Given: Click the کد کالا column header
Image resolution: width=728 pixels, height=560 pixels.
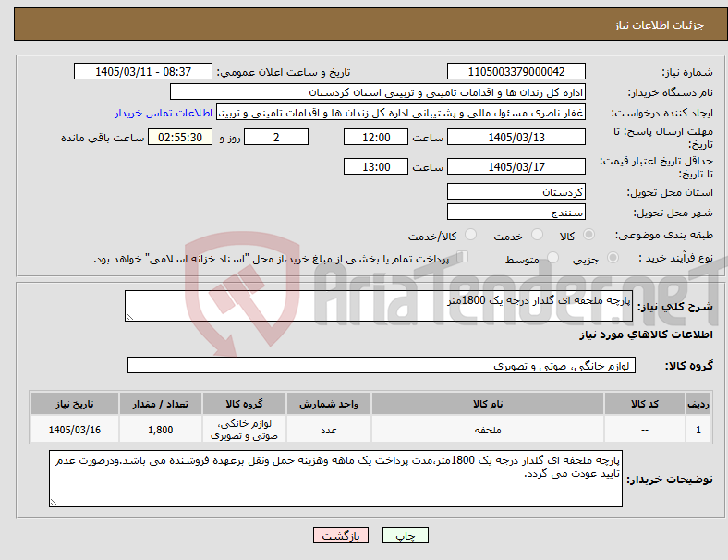Looking at the screenshot, I should tap(645, 404).
